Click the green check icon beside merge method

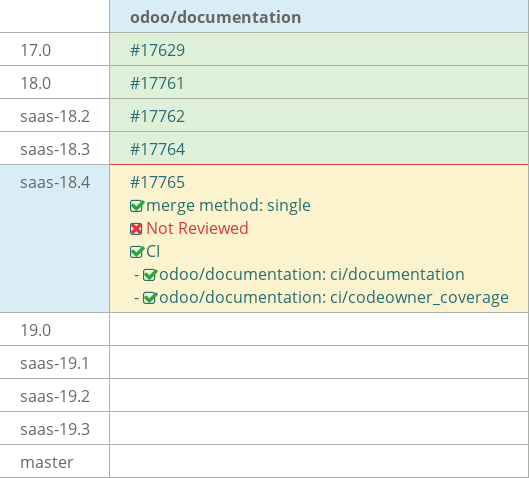[x=137, y=206]
